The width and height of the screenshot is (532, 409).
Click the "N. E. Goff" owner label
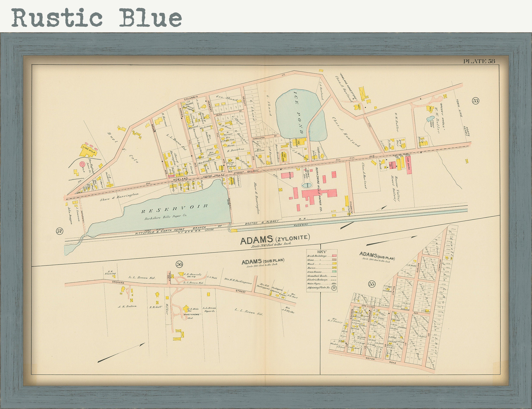156,307
